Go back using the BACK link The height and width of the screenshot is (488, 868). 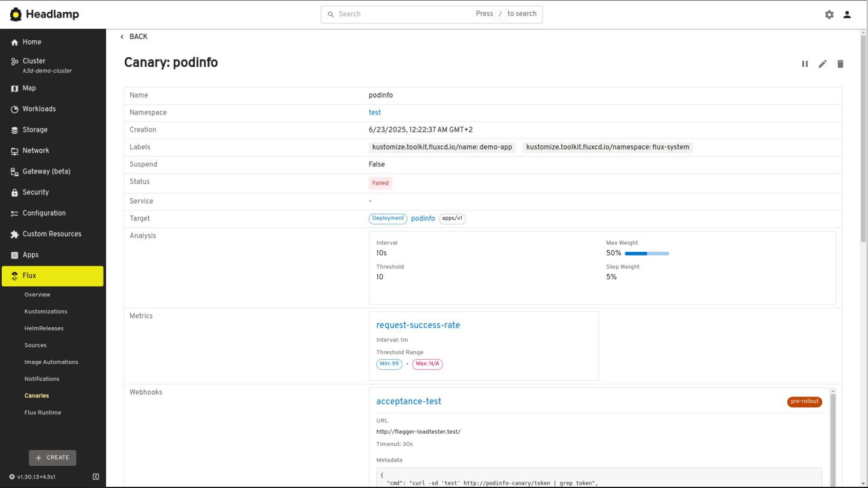[x=134, y=37]
